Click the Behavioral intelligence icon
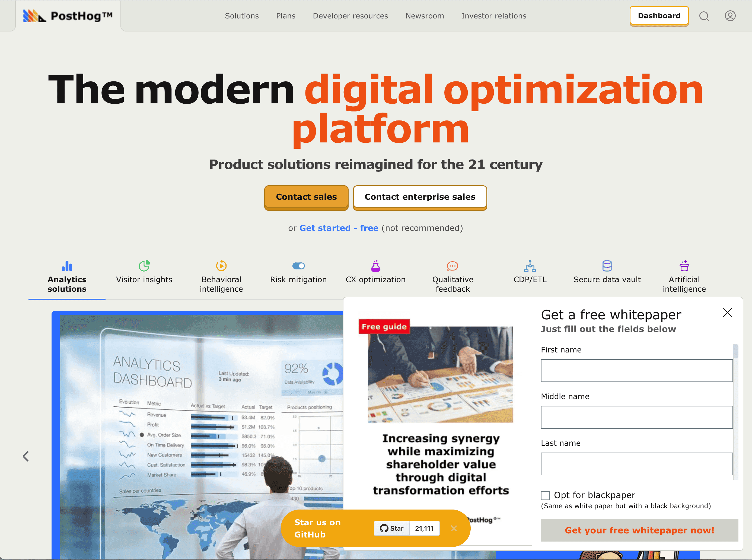752x560 pixels. (222, 266)
